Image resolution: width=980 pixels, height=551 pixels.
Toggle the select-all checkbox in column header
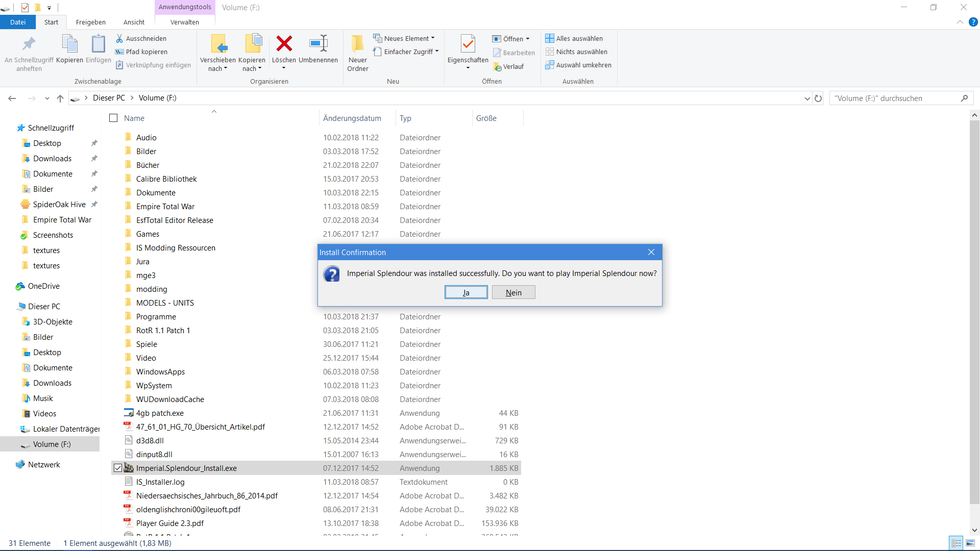click(x=114, y=118)
